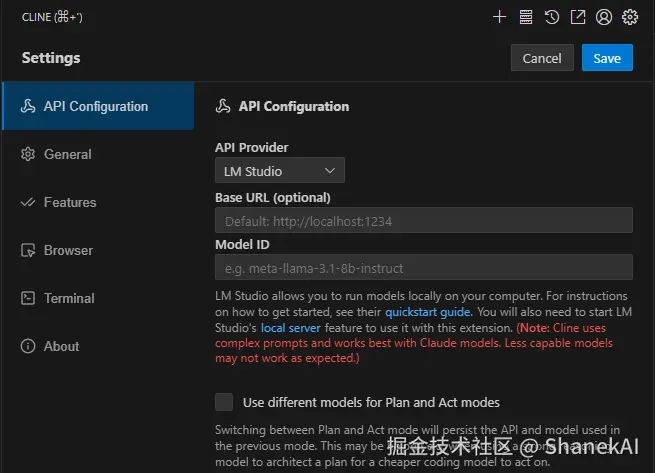
Task: Open the API Provider dropdown showing LM Studio
Action: (x=280, y=170)
